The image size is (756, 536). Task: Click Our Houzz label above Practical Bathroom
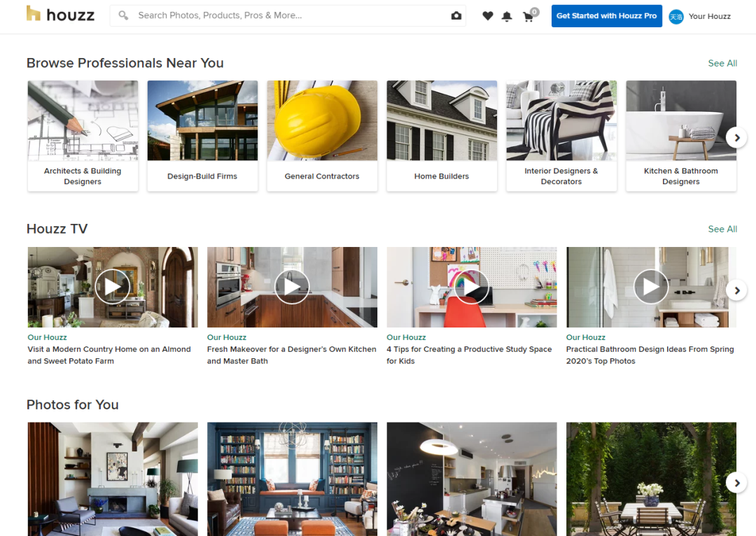click(x=586, y=337)
